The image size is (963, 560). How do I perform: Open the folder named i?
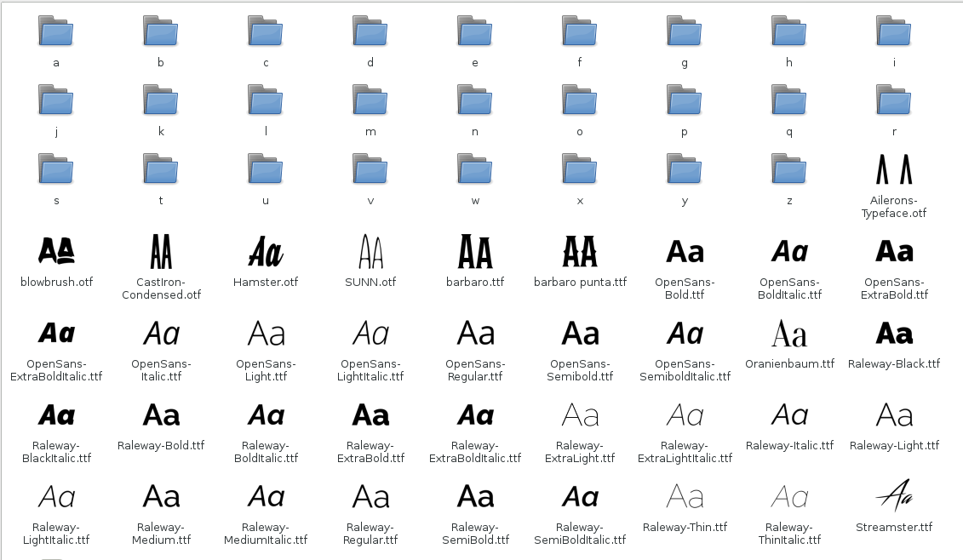pyautogui.click(x=893, y=31)
